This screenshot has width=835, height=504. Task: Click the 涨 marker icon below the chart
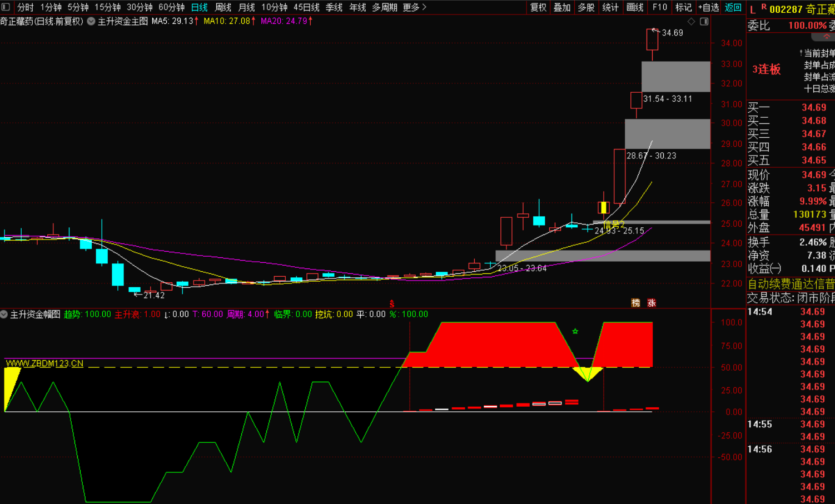click(x=651, y=303)
